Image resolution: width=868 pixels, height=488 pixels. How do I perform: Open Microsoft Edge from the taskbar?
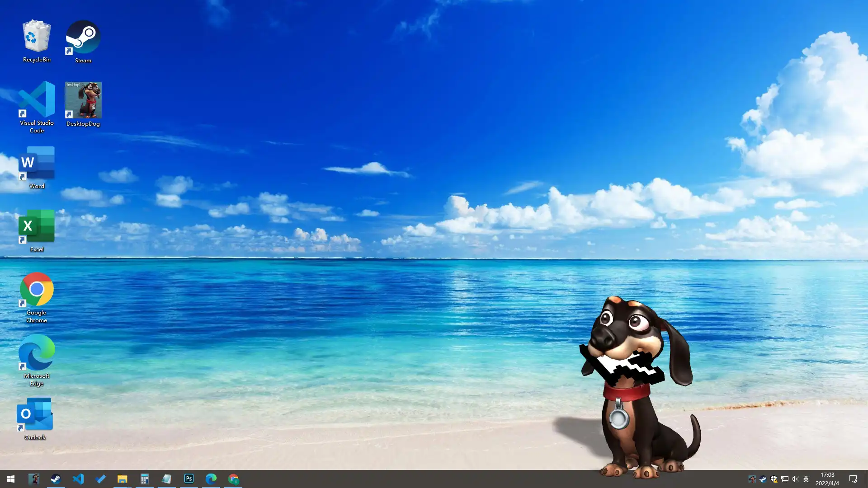[211, 479]
